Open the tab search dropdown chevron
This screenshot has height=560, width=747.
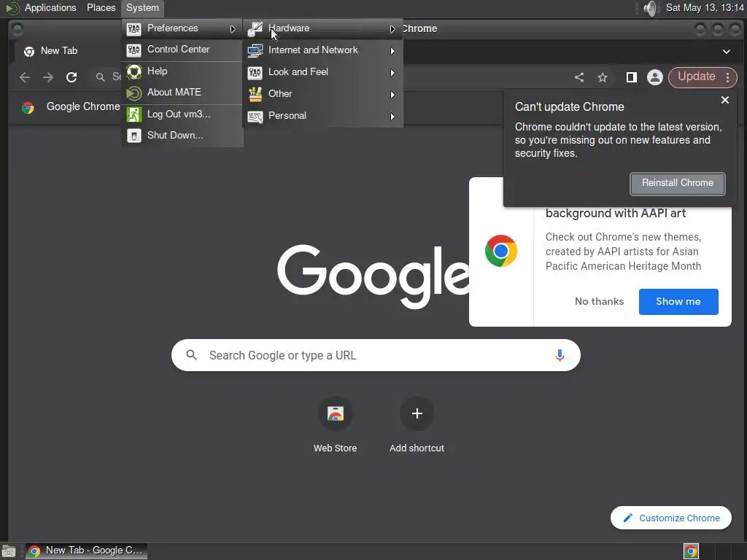pyautogui.click(x=727, y=52)
